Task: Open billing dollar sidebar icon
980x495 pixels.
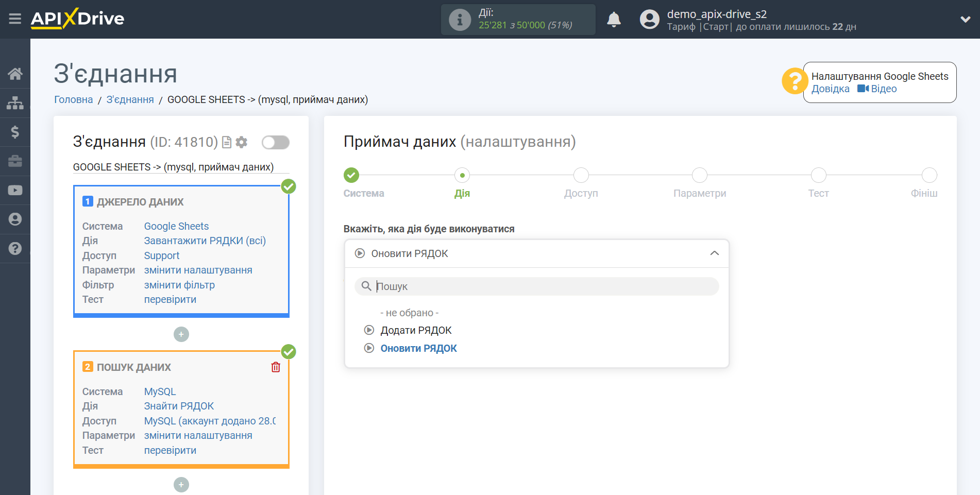Action: click(x=15, y=132)
